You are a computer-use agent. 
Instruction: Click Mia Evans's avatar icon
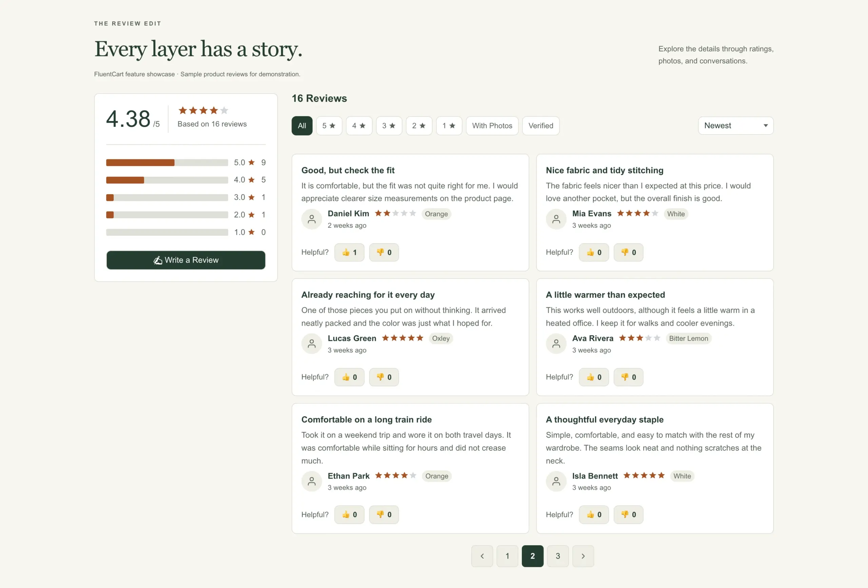[x=556, y=219]
